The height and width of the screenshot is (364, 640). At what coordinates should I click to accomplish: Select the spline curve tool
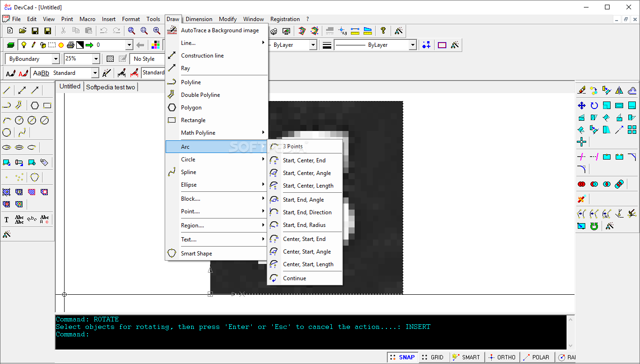coord(22,132)
